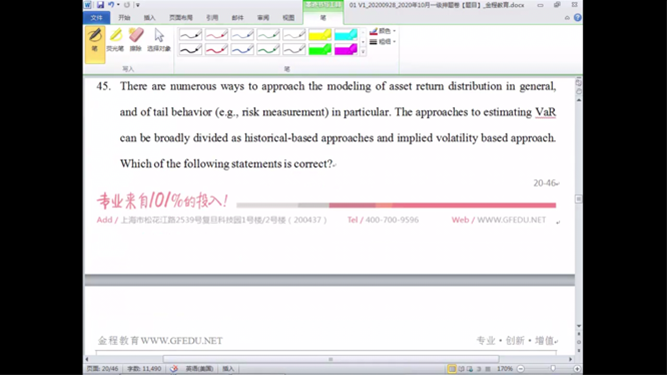Image resolution: width=667 pixels, height=375 pixels.
Task: Select the yellow highlighter swatch
Action: click(x=320, y=34)
